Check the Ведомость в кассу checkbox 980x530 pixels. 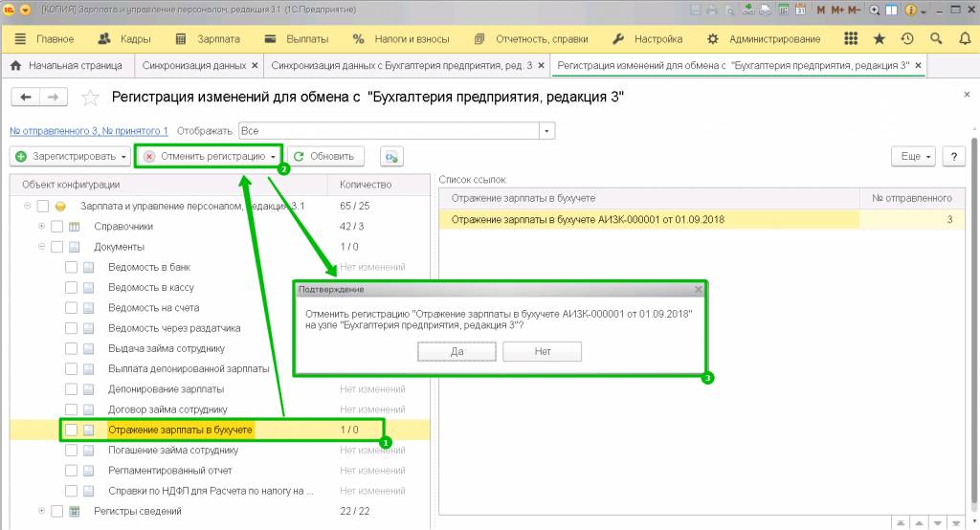click(71, 288)
